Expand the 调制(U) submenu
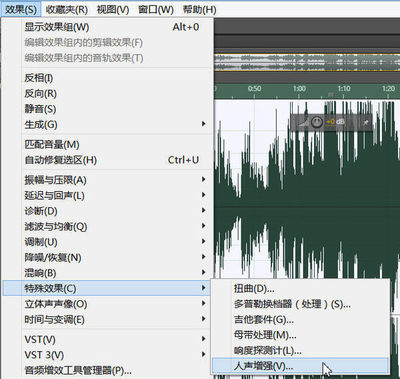The width and height of the screenshot is (400, 379). pos(107,242)
